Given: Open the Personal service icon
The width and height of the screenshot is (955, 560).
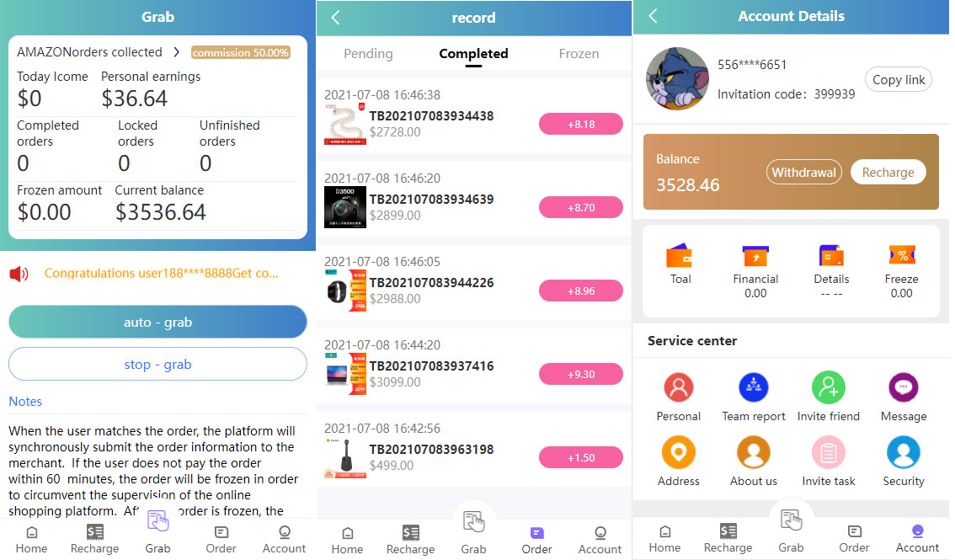Looking at the screenshot, I should tap(678, 387).
